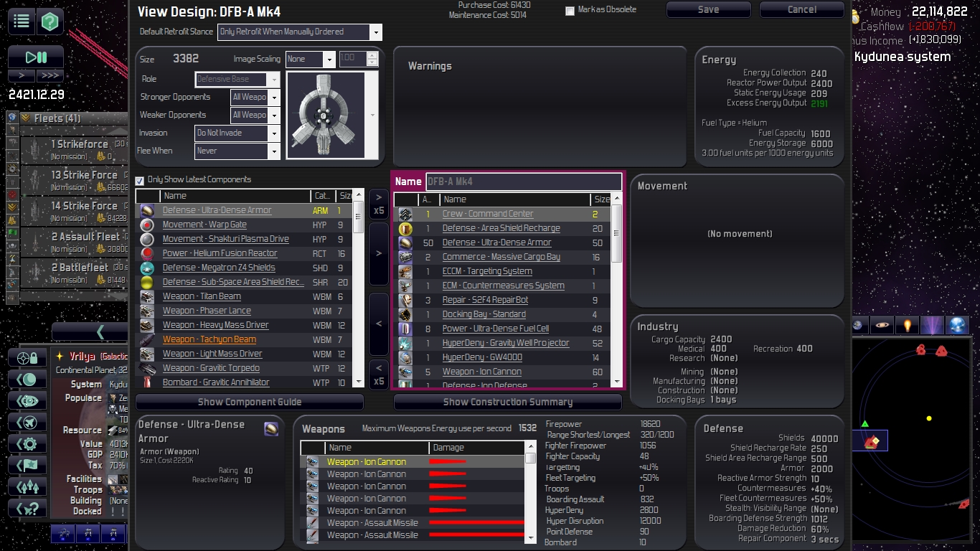This screenshot has height=551, width=980.
Task: Click the ship design image thumbnail
Action: [325, 116]
